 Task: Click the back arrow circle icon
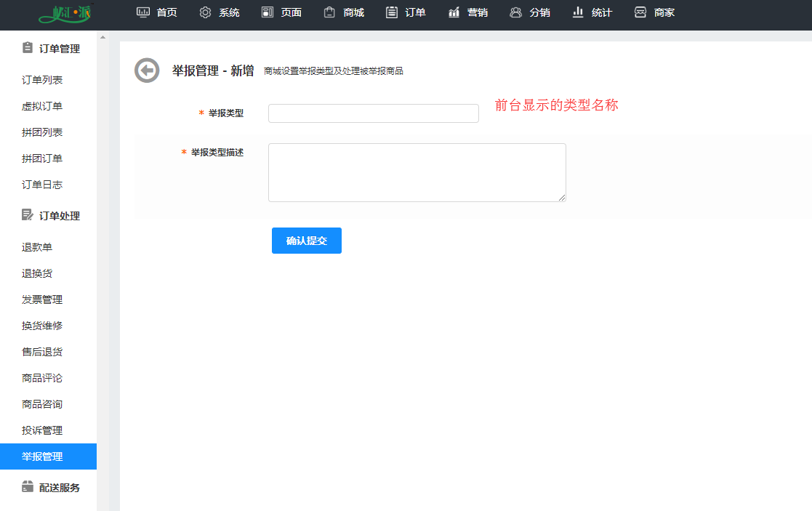tap(147, 71)
